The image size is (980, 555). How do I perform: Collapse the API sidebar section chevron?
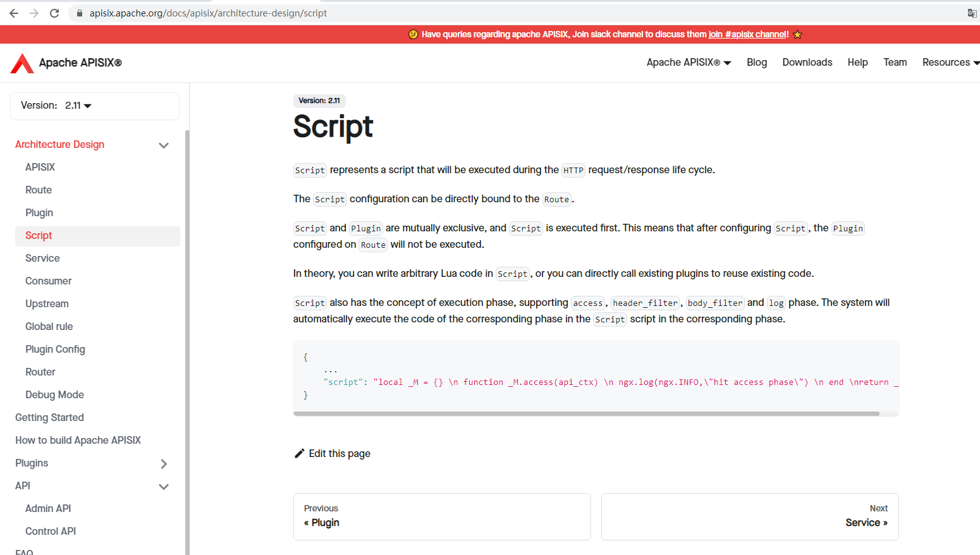click(164, 487)
